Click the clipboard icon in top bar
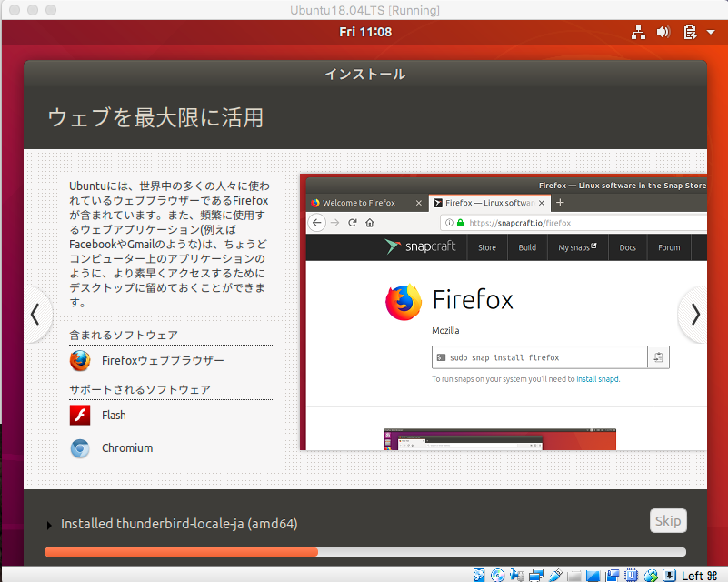Image resolution: width=728 pixels, height=582 pixels. click(x=690, y=32)
